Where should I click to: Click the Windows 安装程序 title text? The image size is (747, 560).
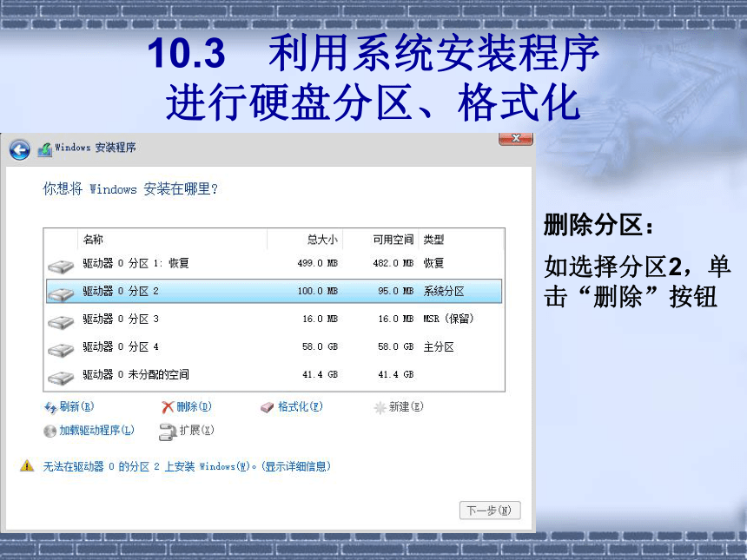point(96,148)
